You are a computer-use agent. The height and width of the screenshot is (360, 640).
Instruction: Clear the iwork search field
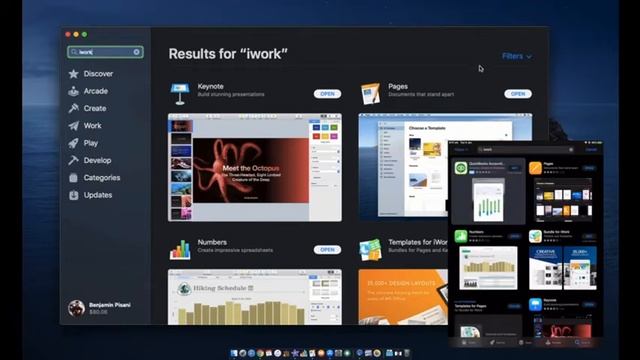tap(137, 52)
